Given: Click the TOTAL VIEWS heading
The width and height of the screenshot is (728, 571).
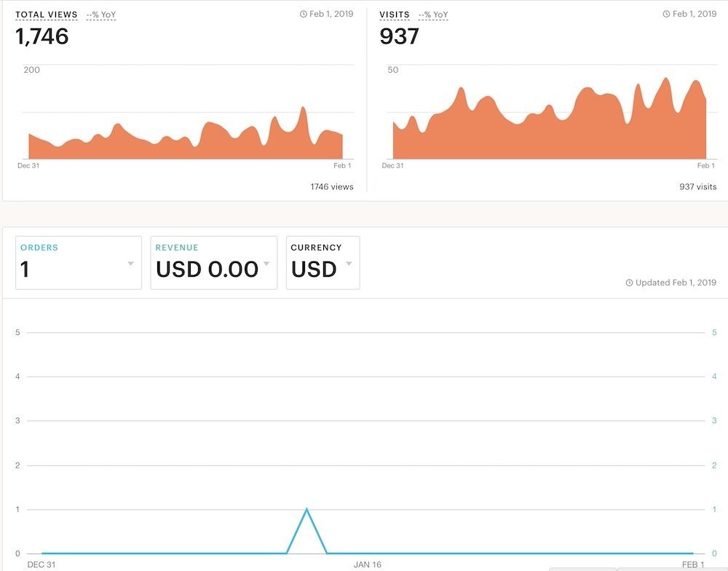Looking at the screenshot, I should 47,15.
